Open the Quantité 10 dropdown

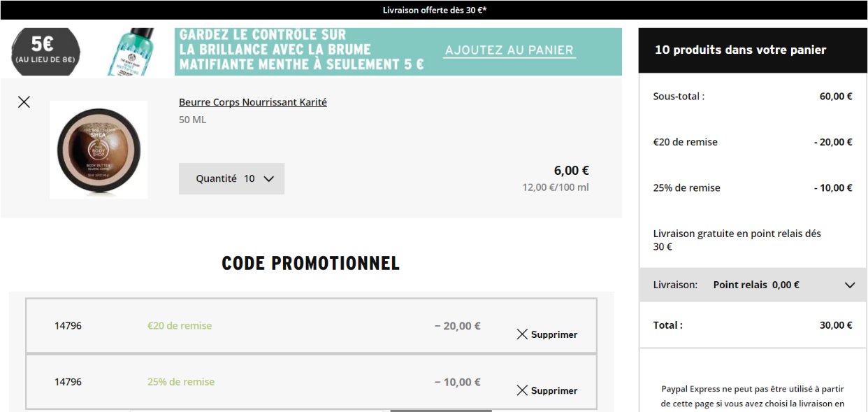pos(231,178)
